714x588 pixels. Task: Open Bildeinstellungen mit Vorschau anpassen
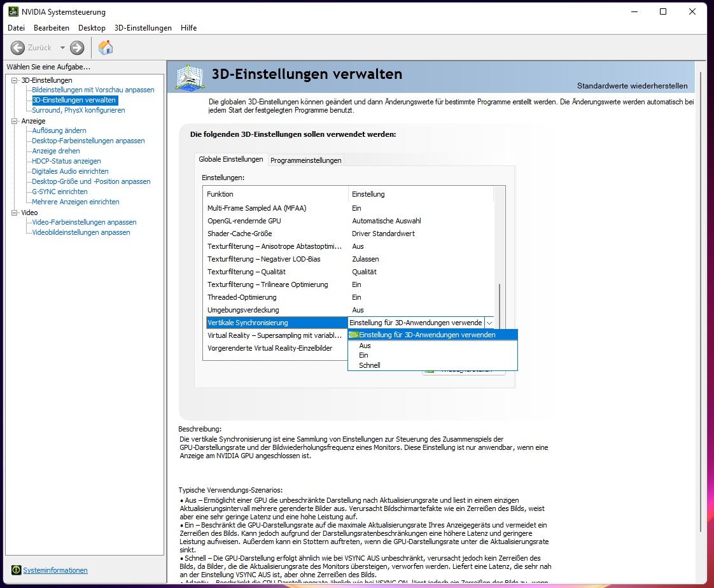click(93, 90)
